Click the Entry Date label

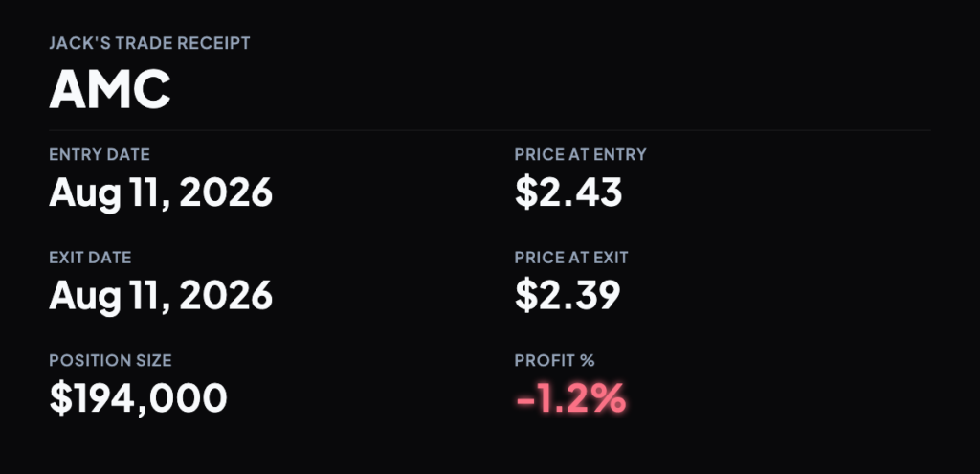coord(100,154)
